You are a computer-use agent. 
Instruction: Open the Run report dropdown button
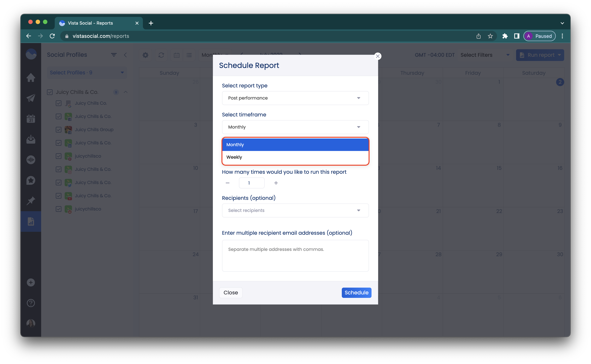point(540,55)
